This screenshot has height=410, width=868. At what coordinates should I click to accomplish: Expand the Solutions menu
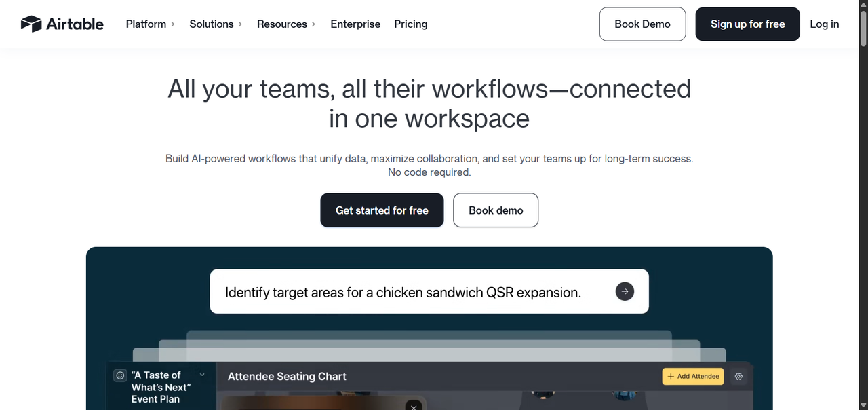point(216,24)
